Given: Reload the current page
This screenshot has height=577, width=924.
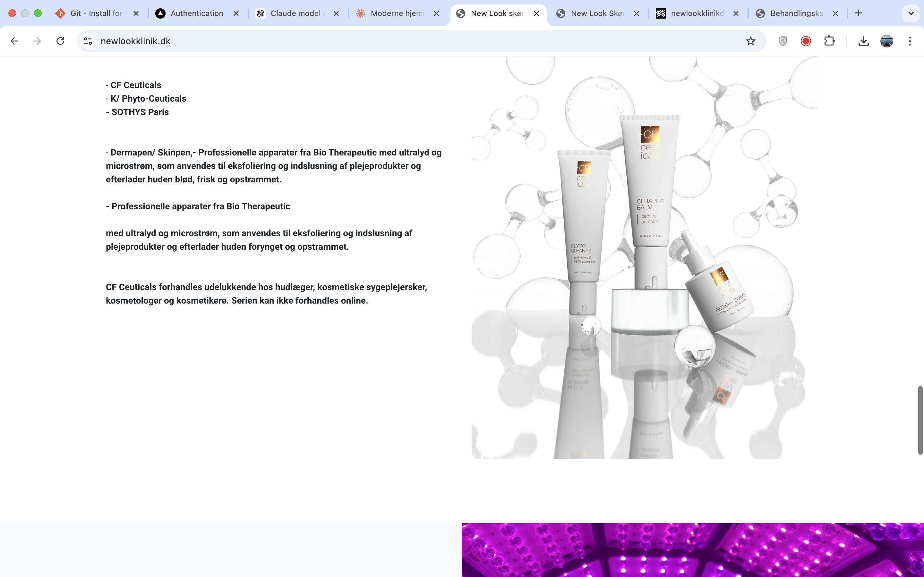Looking at the screenshot, I should point(60,41).
